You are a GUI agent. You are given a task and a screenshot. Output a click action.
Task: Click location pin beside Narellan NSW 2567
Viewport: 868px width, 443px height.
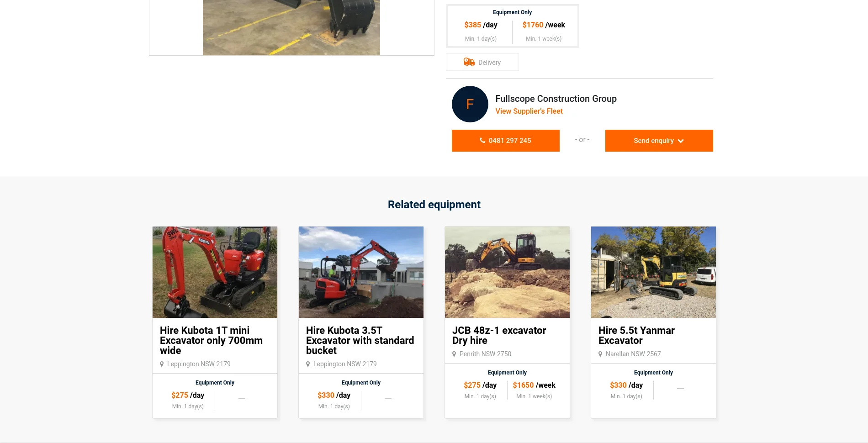pyautogui.click(x=600, y=354)
